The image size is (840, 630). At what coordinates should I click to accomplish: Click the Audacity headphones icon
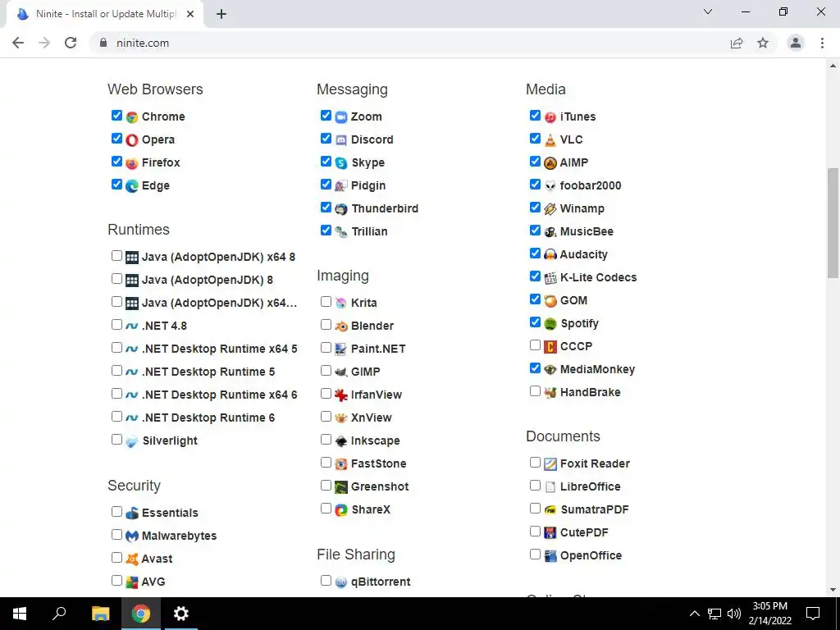[x=550, y=254]
